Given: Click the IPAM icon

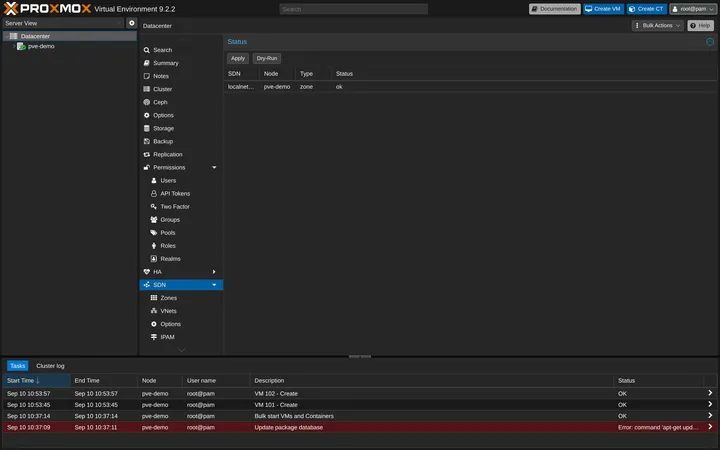Looking at the screenshot, I should click(154, 337).
